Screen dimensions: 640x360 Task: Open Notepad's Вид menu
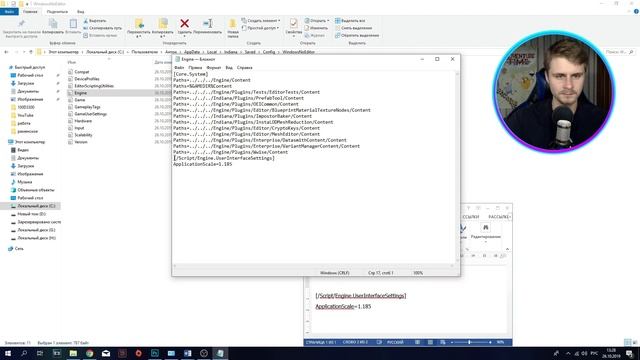pyautogui.click(x=229, y=67)
